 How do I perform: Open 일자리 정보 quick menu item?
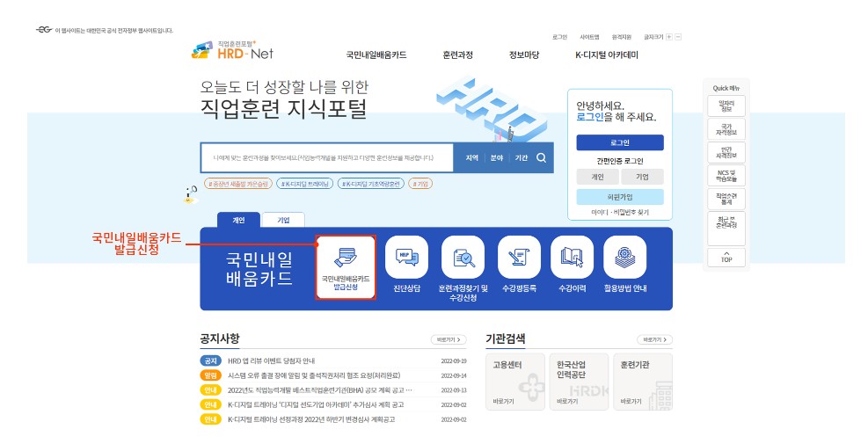tap(726, 106)
